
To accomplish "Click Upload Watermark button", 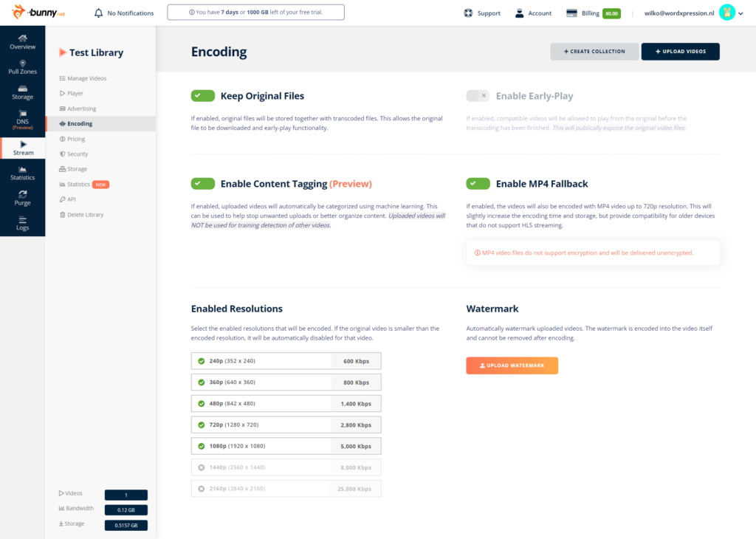I will (x=512, y=365).
